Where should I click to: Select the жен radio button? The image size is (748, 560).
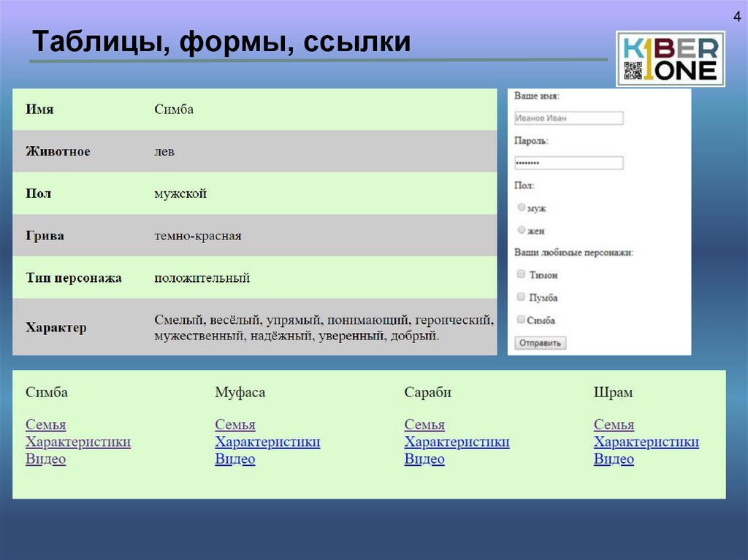coord(521,229)
